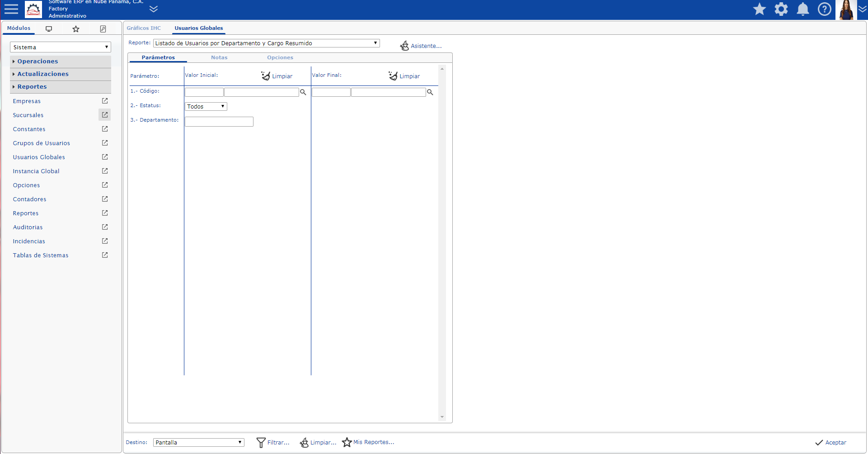Open the hamburger main menu
Image resolution: width=868 pixels, height=454 pixels.
(11, 9)
